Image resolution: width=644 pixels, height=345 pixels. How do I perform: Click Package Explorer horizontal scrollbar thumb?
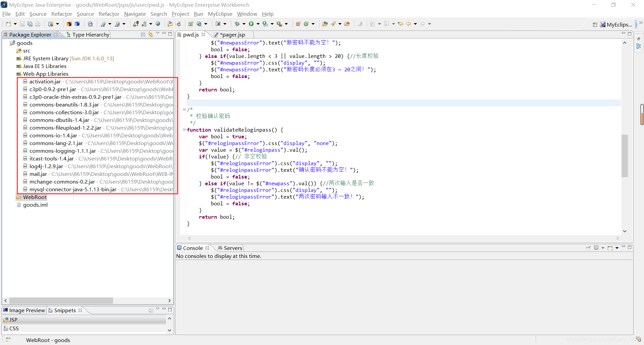point(61,300)
